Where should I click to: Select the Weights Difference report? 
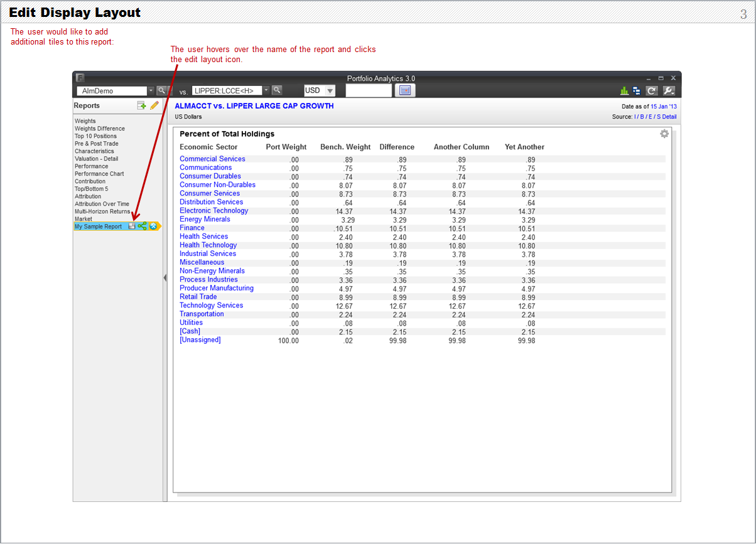pos(100,129)
